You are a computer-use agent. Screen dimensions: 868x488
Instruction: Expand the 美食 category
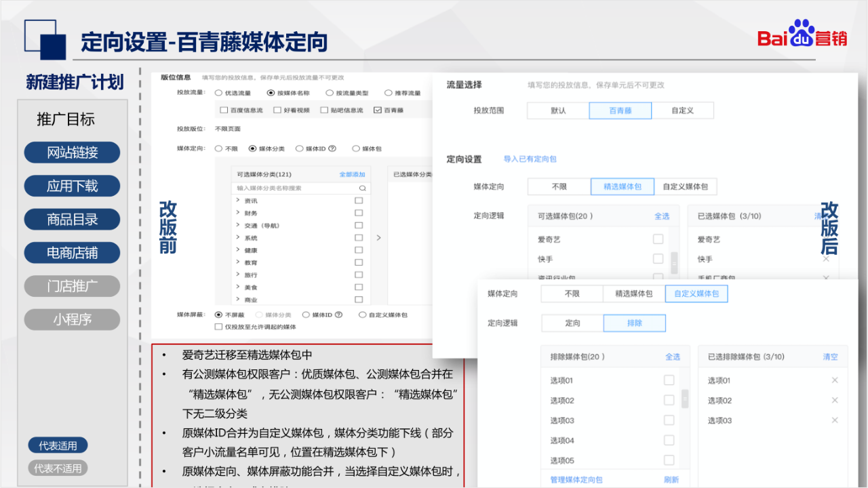click(x=238, y=287)
